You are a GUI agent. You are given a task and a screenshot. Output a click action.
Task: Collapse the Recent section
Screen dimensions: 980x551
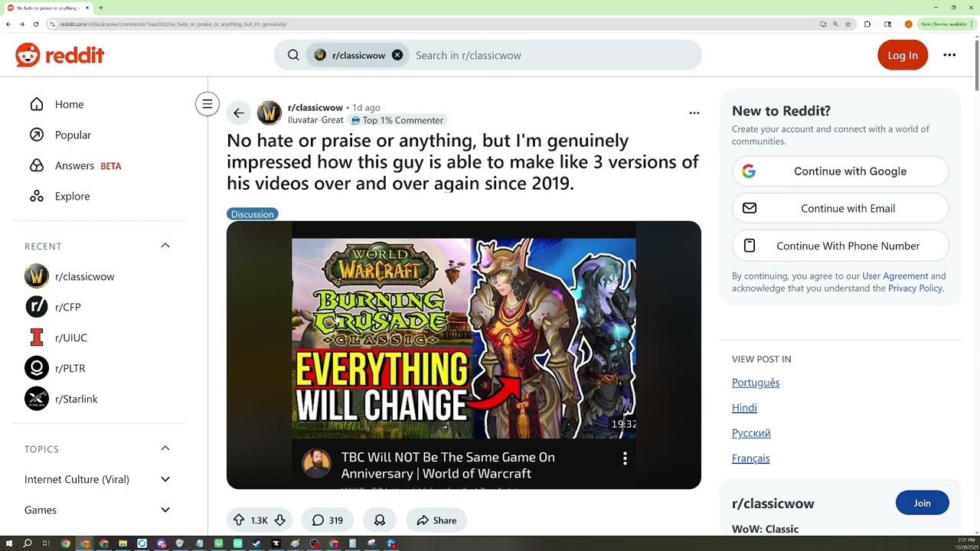click(x=165, y=246)
